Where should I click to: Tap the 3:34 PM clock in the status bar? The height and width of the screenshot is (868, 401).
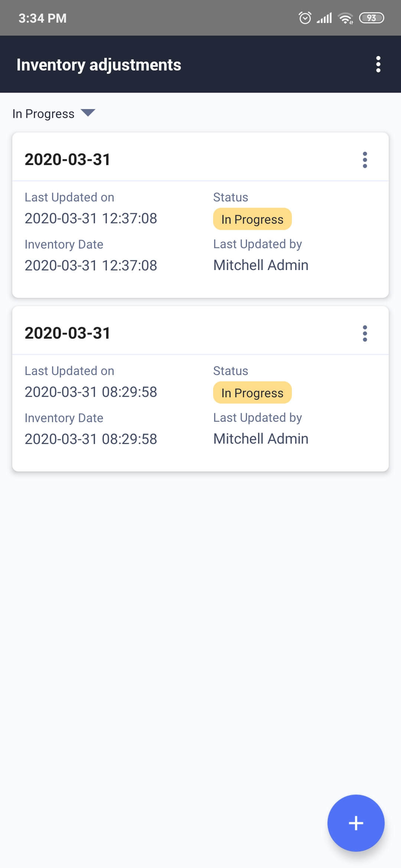tap(43, 18)
